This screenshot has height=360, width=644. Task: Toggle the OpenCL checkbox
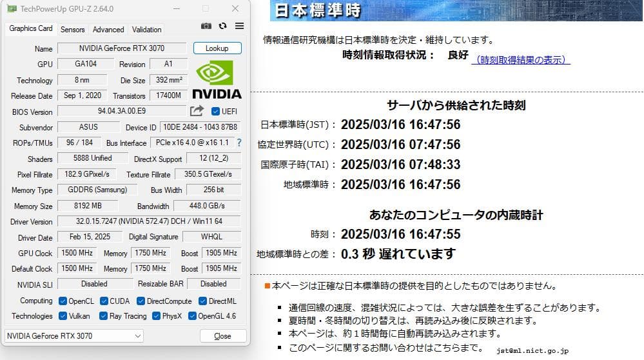(x=63, y=301)
